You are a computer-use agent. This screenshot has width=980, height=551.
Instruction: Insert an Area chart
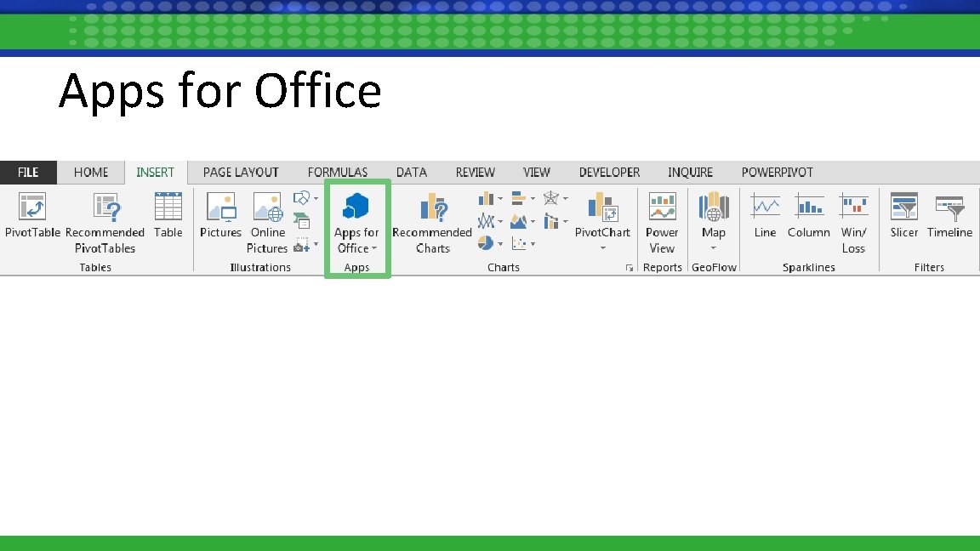pyautogui.click(x=519, y=221)
